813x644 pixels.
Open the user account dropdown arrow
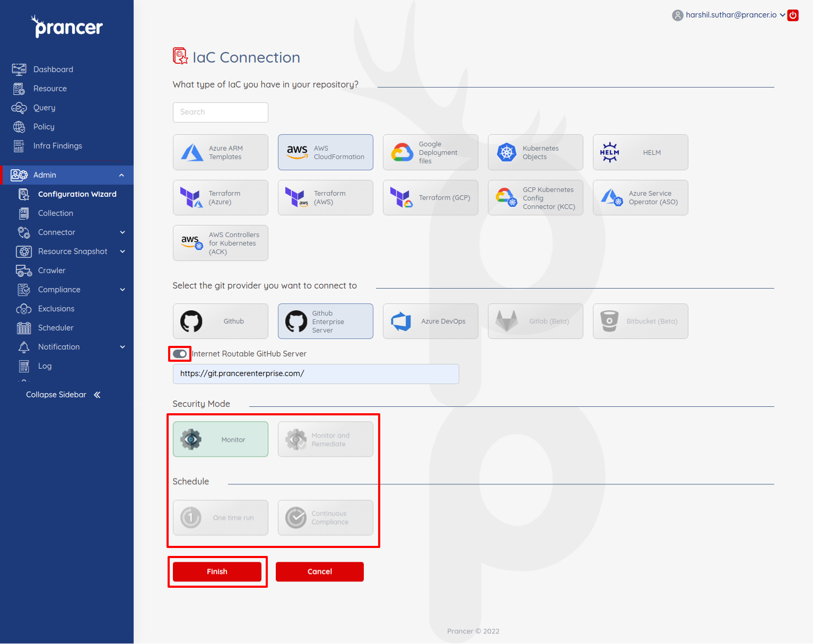tap(782, 15)
